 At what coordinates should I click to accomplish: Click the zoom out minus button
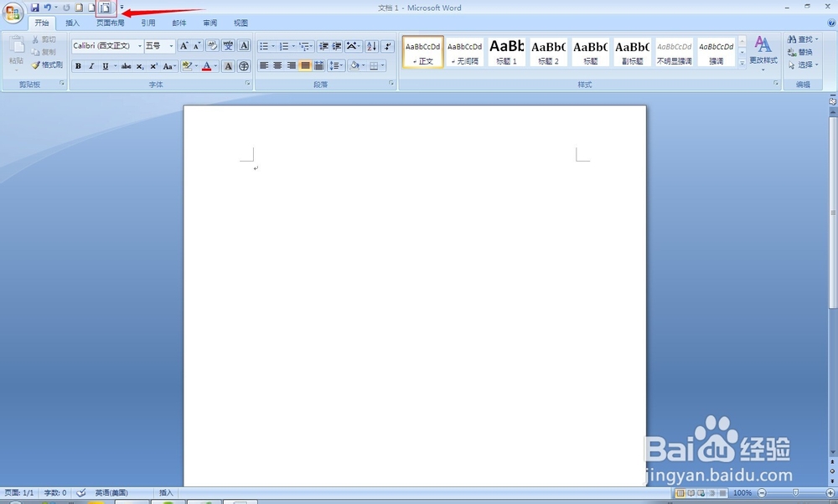click(x=762, y=493)
